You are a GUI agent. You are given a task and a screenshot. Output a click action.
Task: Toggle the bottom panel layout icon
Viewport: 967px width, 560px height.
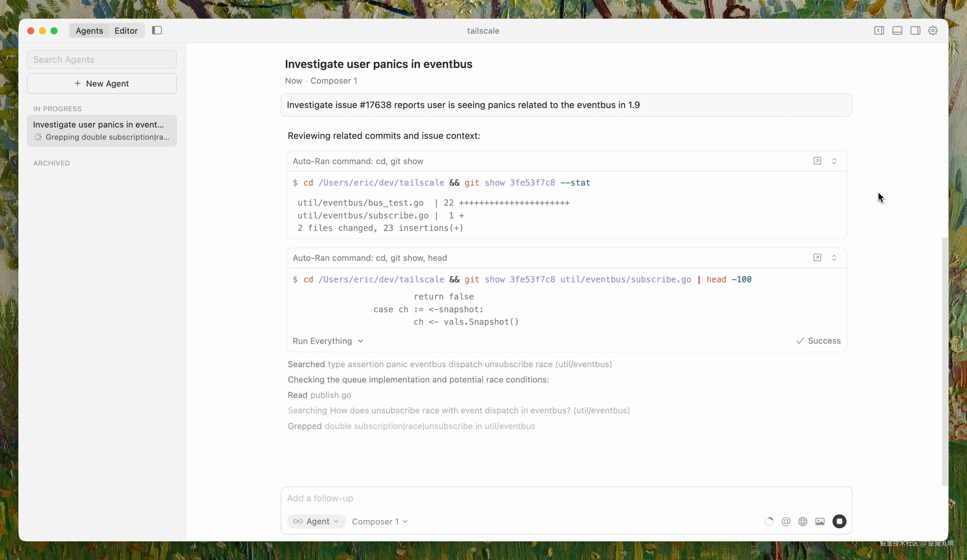897,31
